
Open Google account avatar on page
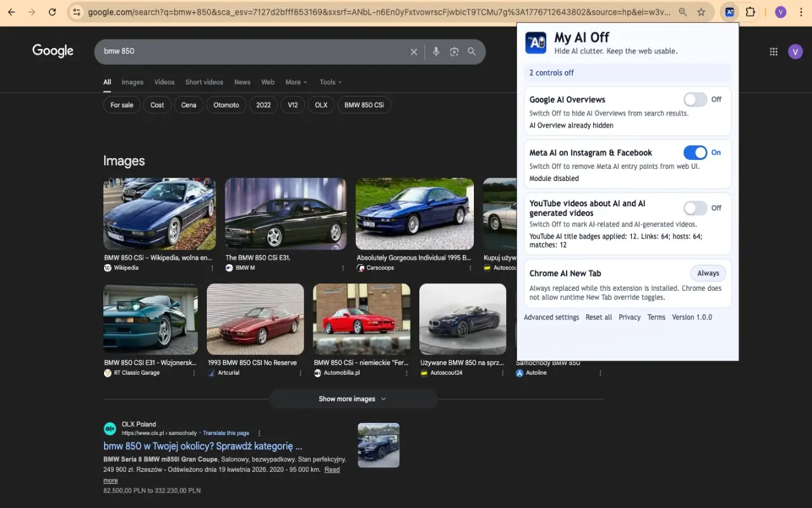click(x=796, y=51)
